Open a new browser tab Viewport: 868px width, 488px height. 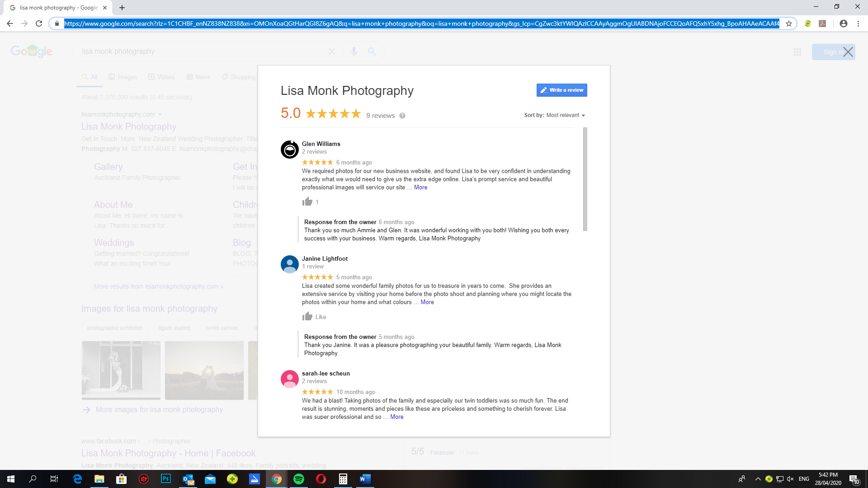122,8
